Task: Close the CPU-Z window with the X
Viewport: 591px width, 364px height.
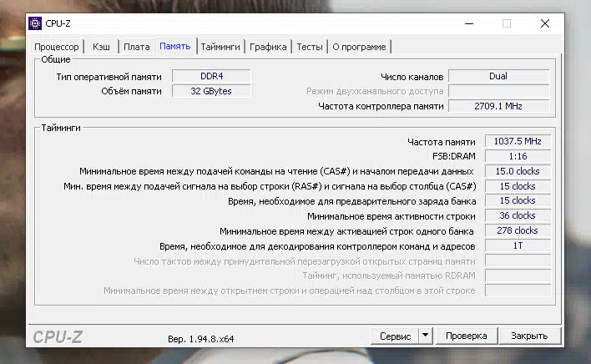Action: tap(544, 23)
